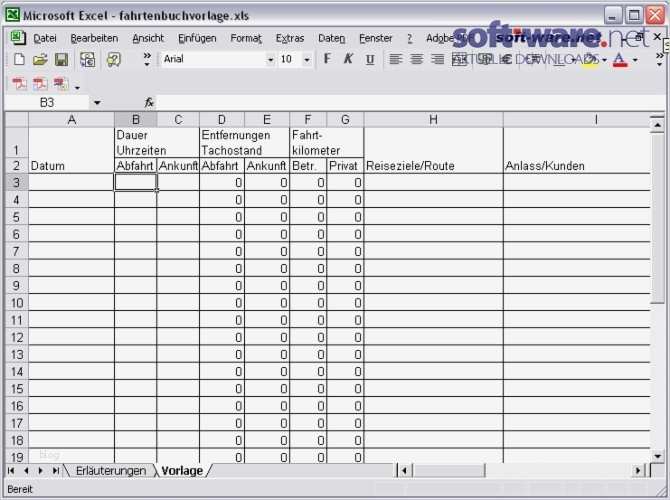The width and height of the screenshot is (670, 500).
Task: Open the Daten menu
Action: click(332, 38)
